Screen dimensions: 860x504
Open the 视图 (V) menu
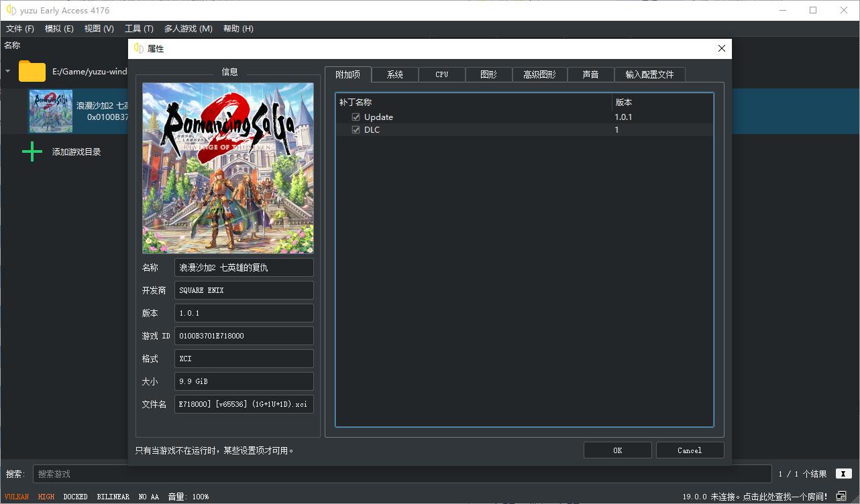point(99,29)
